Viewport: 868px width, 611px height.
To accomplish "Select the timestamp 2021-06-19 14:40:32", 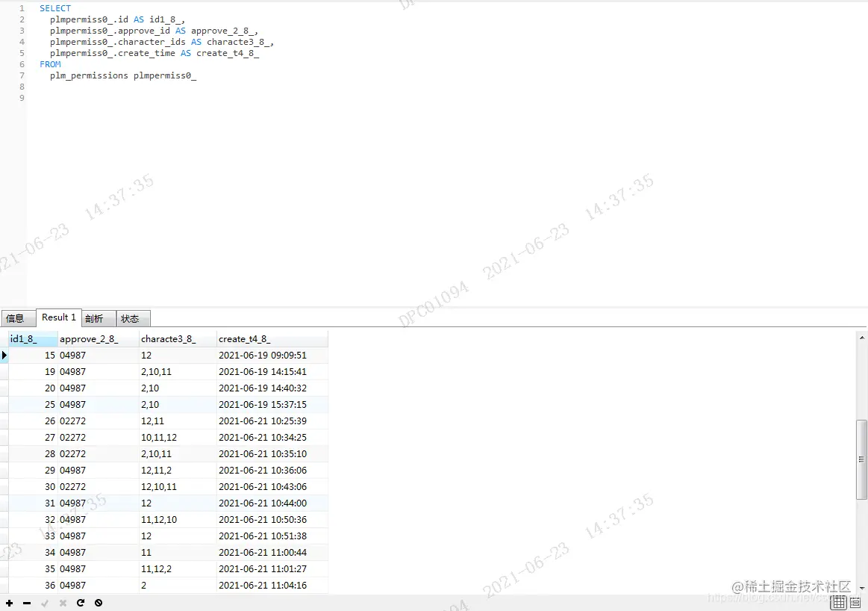I will coord(272,388).
